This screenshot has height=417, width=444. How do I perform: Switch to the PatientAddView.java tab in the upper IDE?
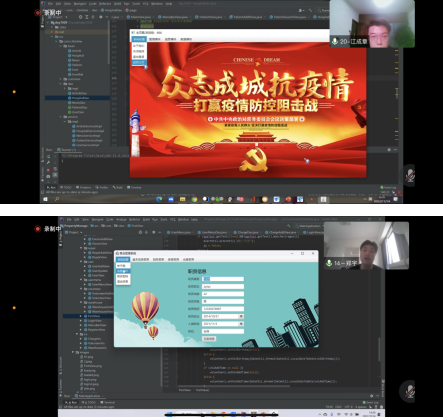(x=247, y=17)
